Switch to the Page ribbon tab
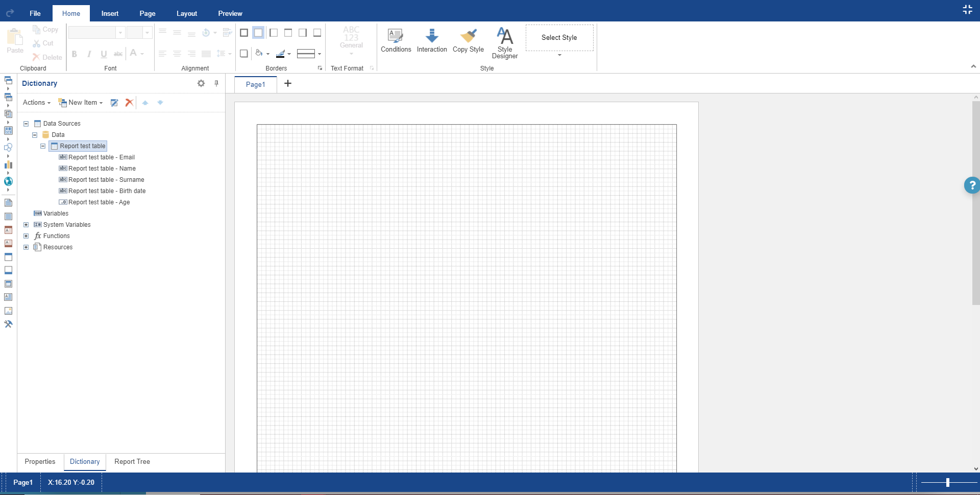Screen dimensions: 980x495 pyautogui.click(x=148, y=13)
